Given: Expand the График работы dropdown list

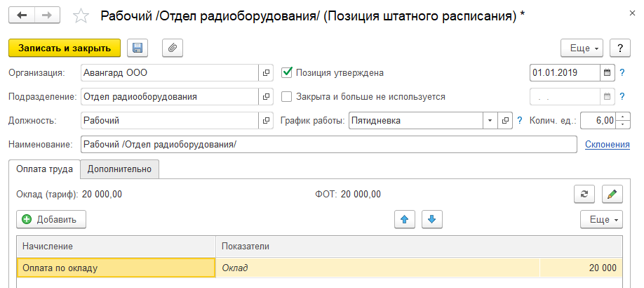Looking at the screenshot, I should pos(490,121).
